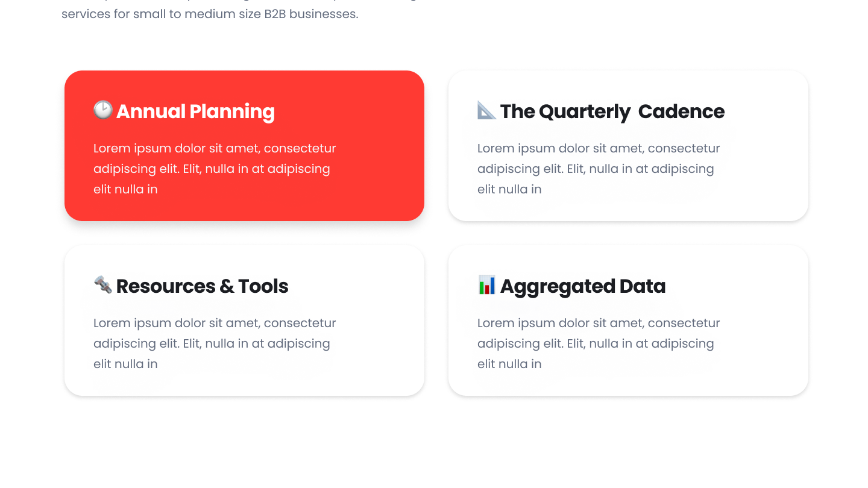
Task: Click the word Planning in the red card
Action: coord(232,111)
